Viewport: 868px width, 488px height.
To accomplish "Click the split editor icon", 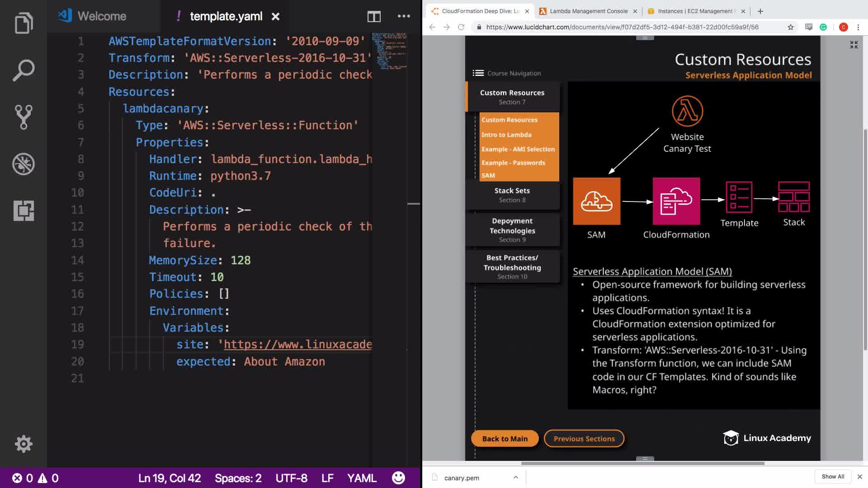I will pyautogui.click(x=374, y=17).
